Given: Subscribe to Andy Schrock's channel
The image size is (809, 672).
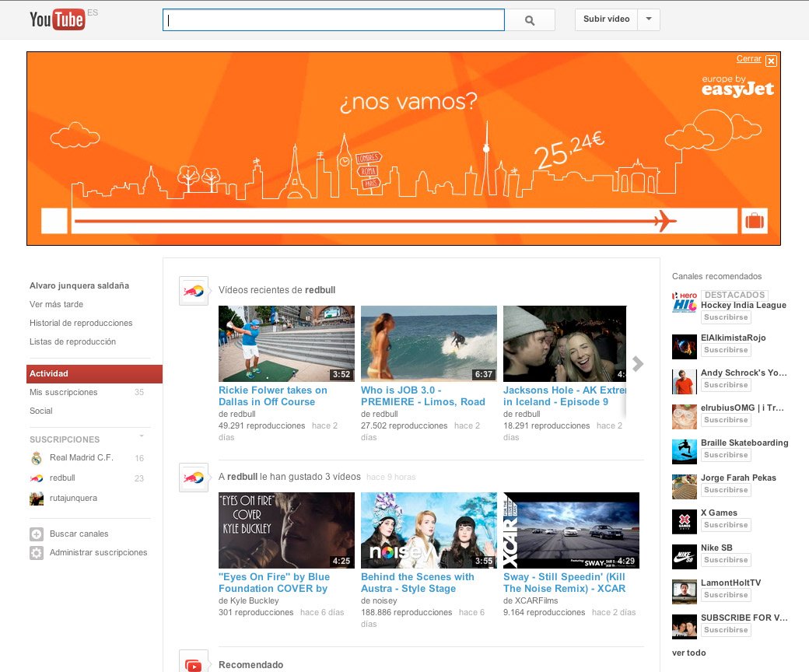Looking at the screenshot, I should 726,385.
